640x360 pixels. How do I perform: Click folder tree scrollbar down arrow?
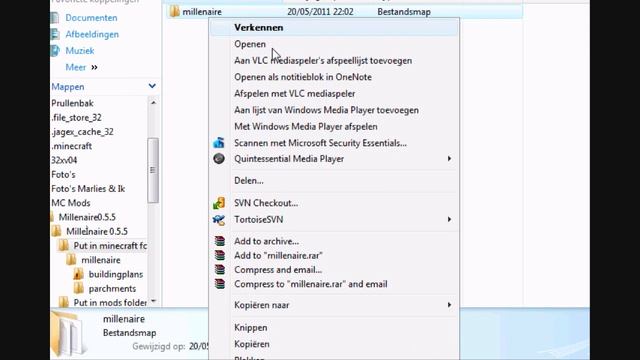point(153,301)
